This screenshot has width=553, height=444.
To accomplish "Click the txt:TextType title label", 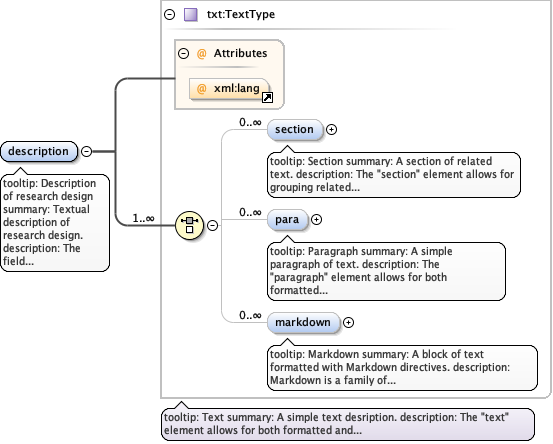I will pos(241,14).
